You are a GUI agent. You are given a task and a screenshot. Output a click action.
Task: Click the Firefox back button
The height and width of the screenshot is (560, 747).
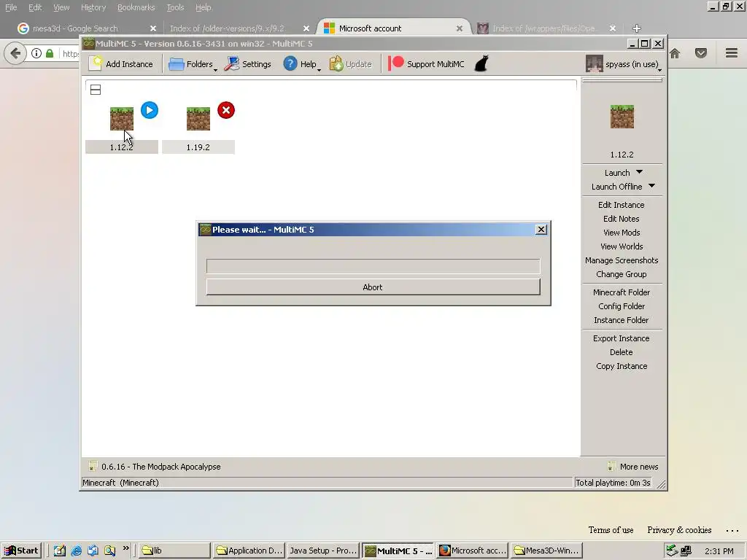coord(15,52)
